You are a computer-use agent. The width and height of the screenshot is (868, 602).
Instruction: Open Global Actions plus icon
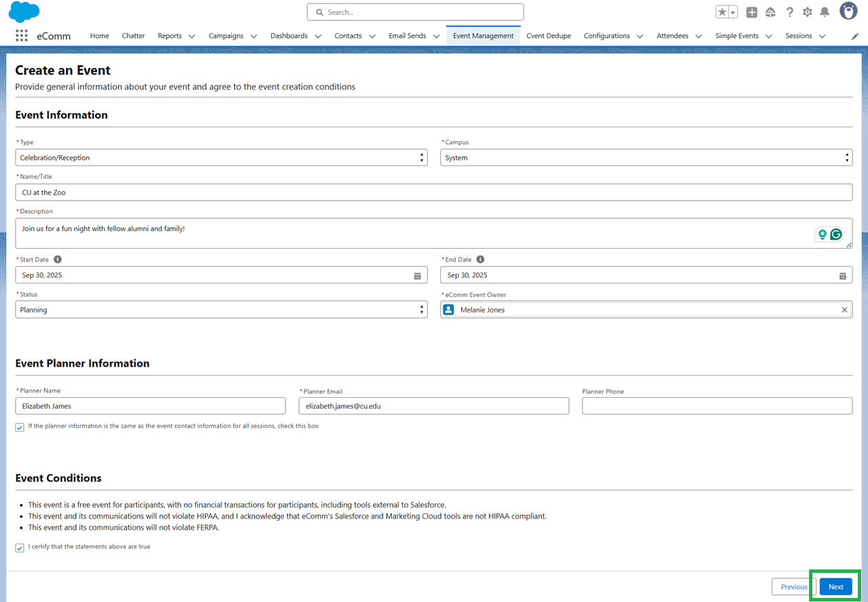coord(752,12)
